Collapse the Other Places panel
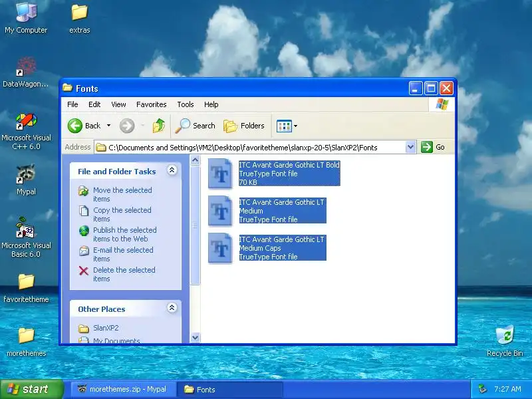Screen dimensions: 532x399 click(172, 308)
